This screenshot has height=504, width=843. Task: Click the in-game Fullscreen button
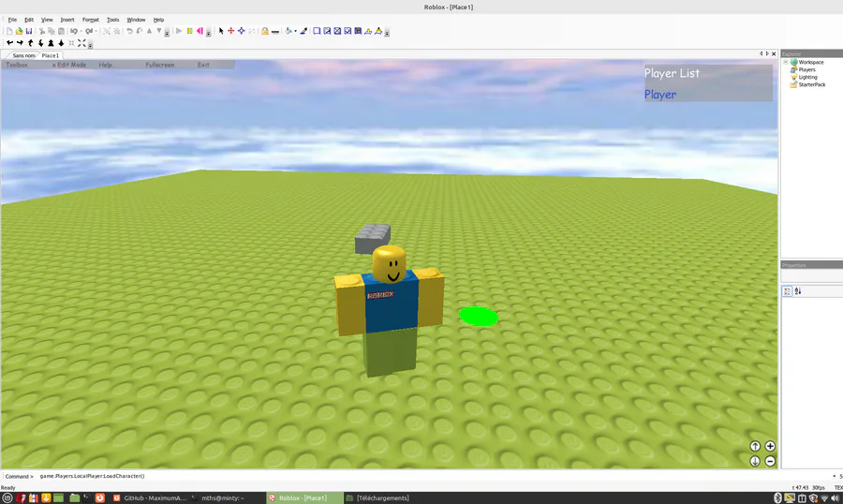(159, 65)
